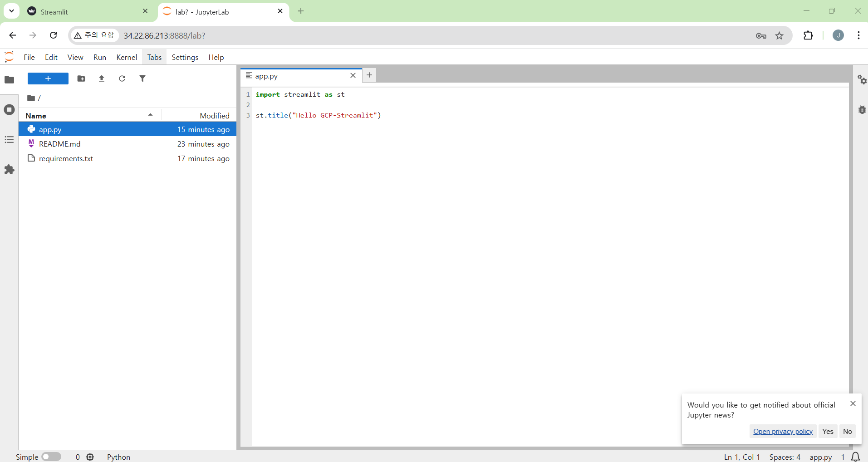868x462 pixels.
Task: Close the Streamlit browser tab
Action: point(145,11)
